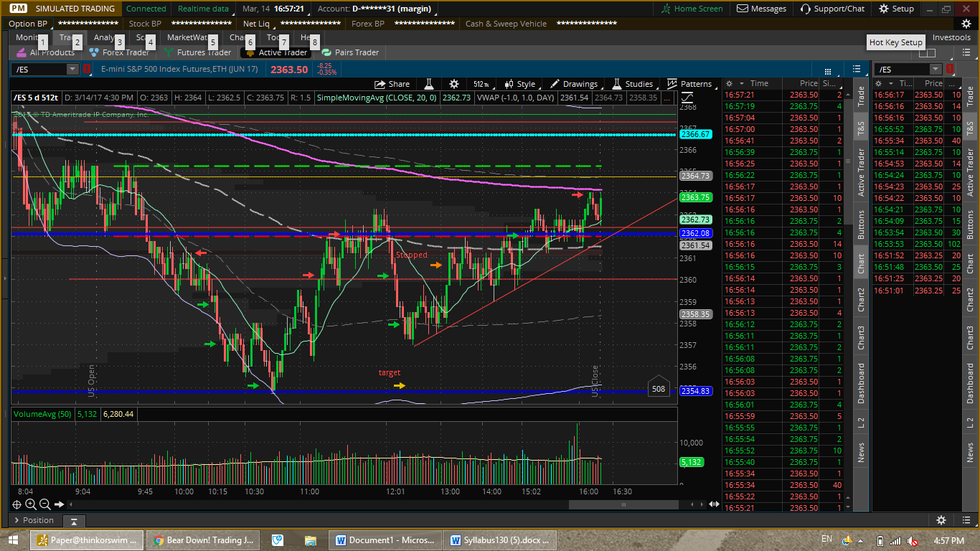This screenshot has height=551, width=980.
Task: Expand the Position panel
Action: pos(34,520)
